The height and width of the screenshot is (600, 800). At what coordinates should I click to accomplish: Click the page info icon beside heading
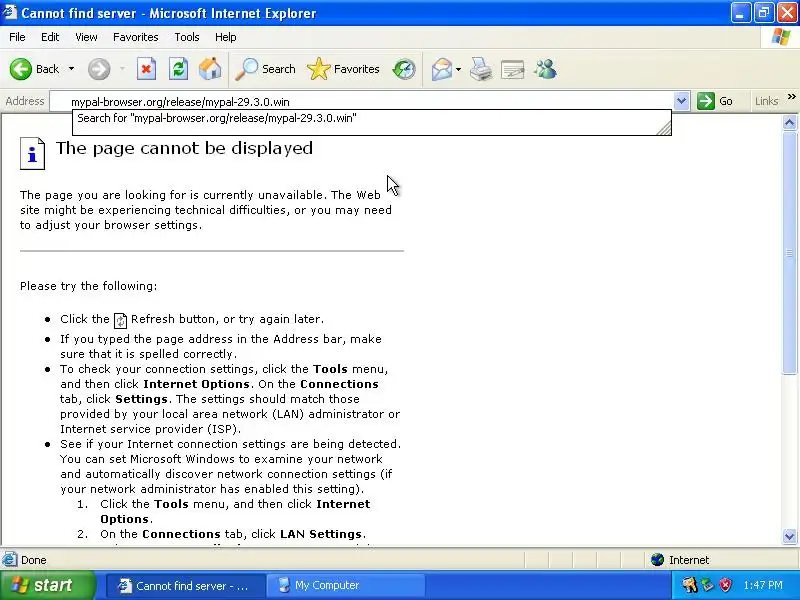point(32,153)
